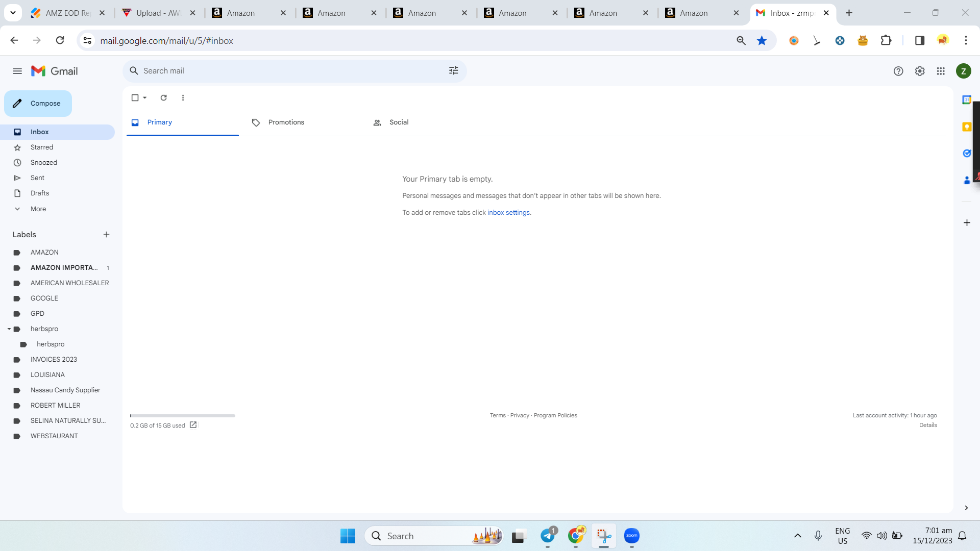Open Gmail Settings gear icon
Viewport: 980px width, 551px height.
coord(920,71)
